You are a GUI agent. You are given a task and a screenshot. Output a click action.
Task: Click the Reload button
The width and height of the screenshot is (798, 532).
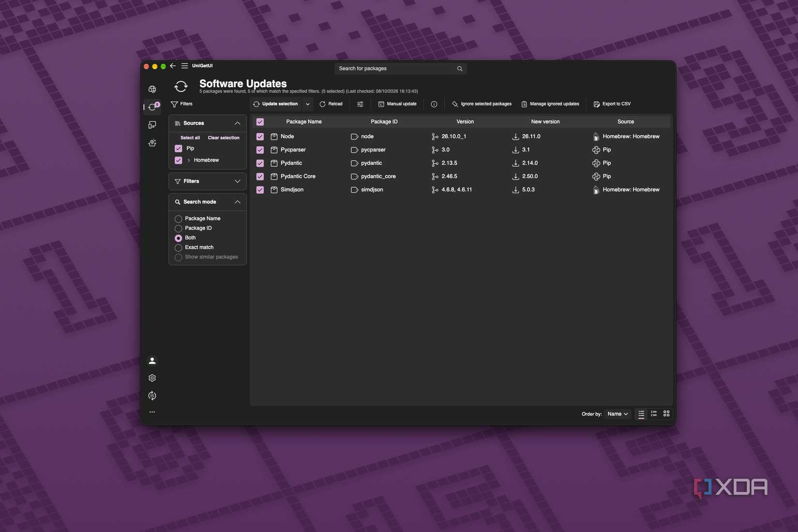click(x=331, y=104)
